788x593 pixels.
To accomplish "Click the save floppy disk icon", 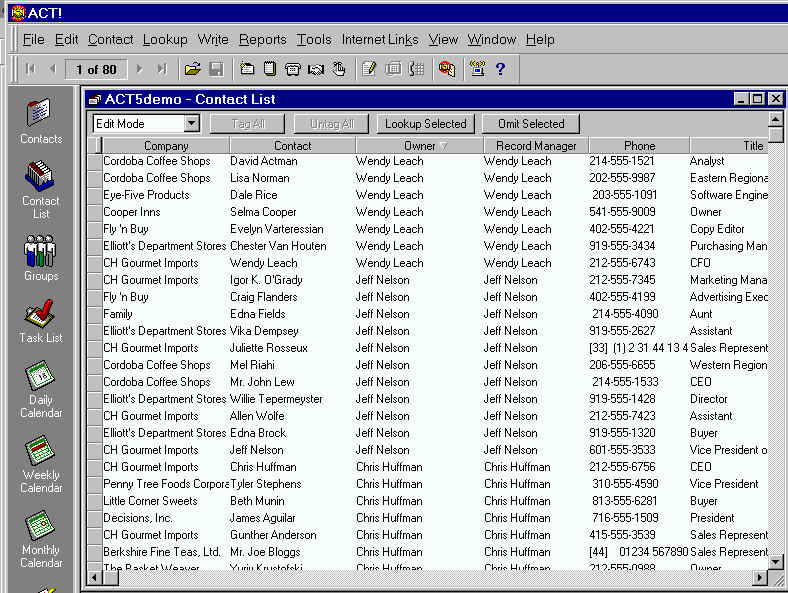I will click(216, 69).
